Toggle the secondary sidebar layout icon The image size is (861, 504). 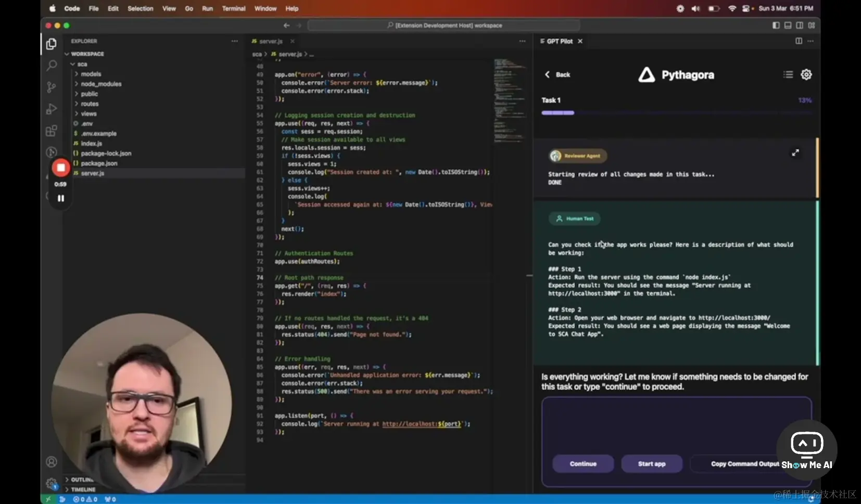(800, 25)
